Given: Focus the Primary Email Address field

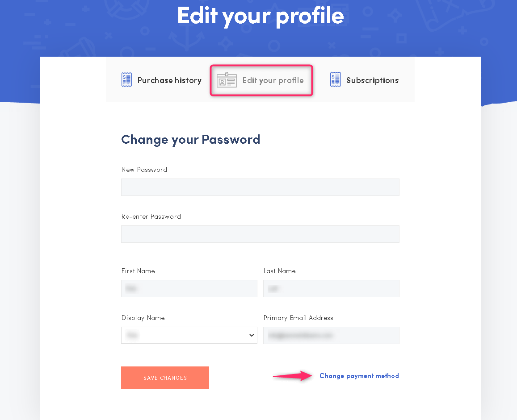Looking at the screenshot, I should click(x=331, y=335).
